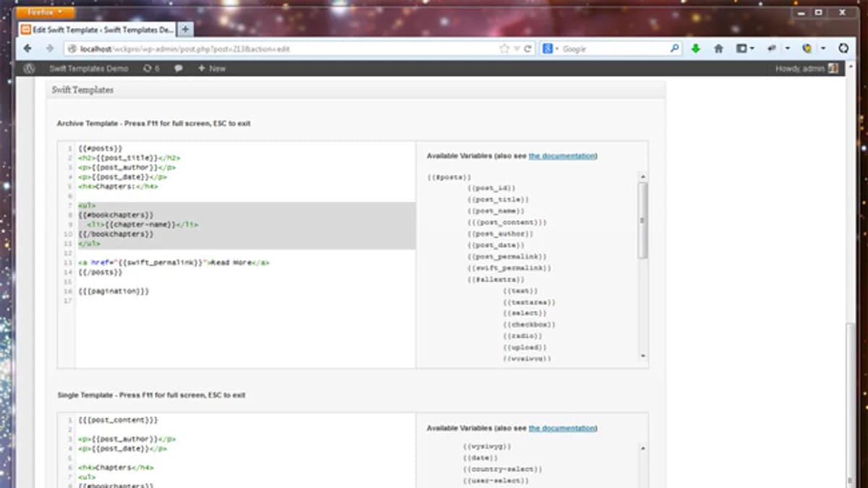Click the gray add-on toolbar icon beside the bookmarks button
Screen dimensions: 868x488
(772, 49)
